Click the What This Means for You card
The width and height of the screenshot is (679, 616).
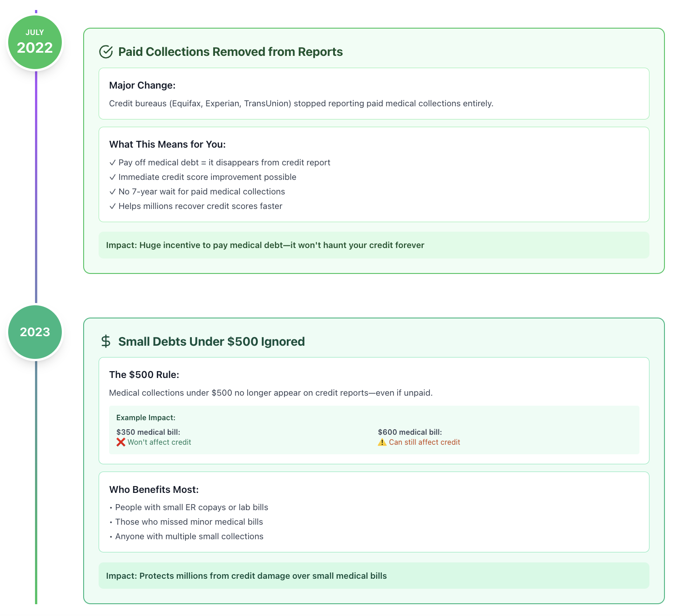[x=374, y=174]
